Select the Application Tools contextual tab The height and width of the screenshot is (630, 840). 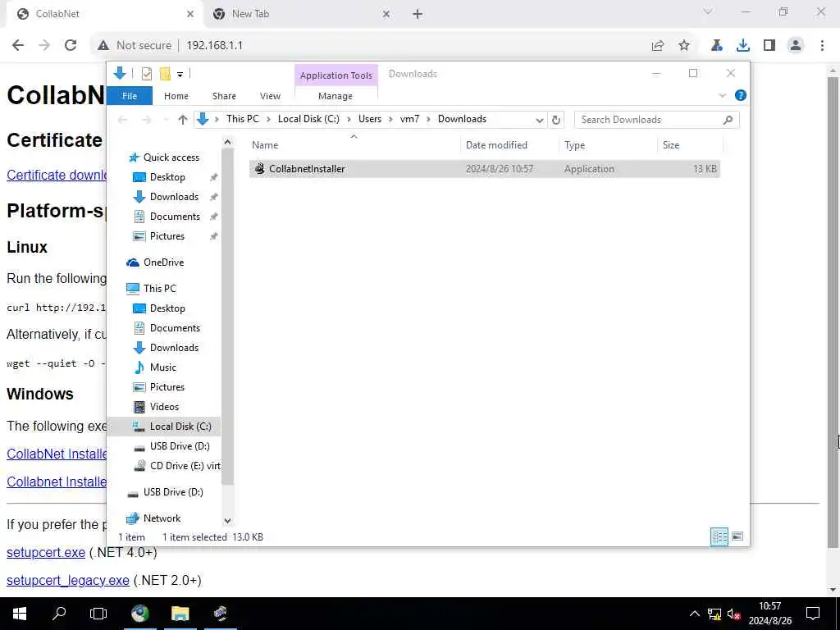point(336,75)
